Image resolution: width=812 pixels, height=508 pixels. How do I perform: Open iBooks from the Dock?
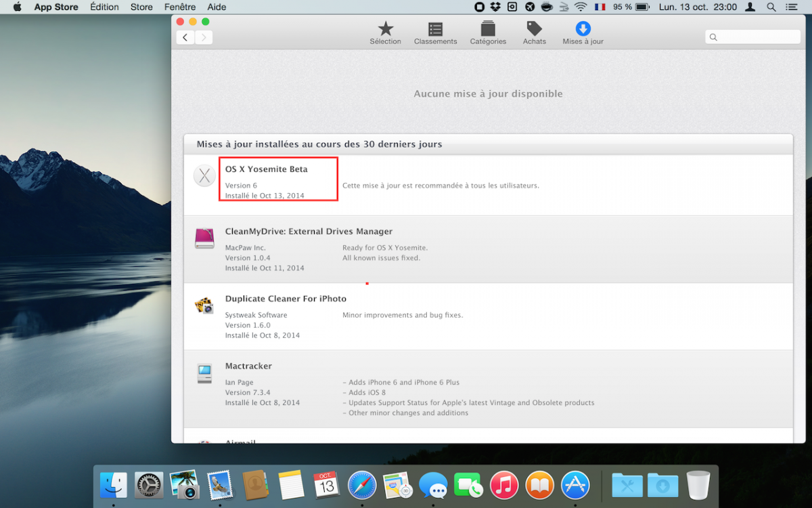click(x=539, y=485)
